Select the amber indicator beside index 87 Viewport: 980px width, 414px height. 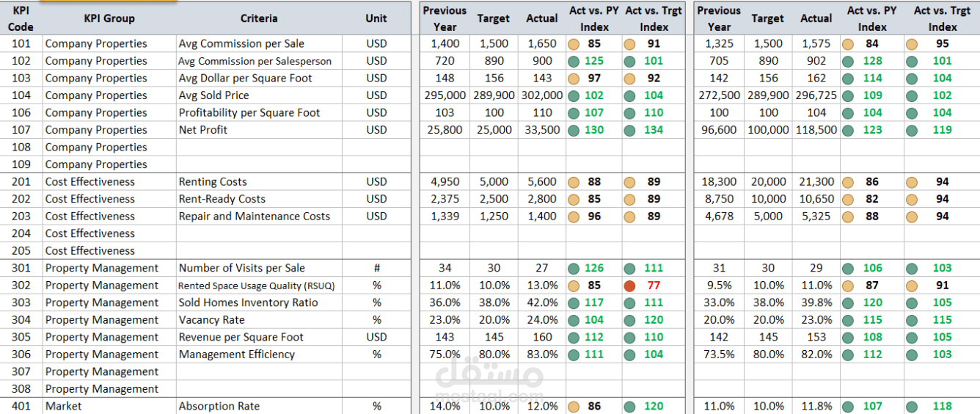[848, 286]
